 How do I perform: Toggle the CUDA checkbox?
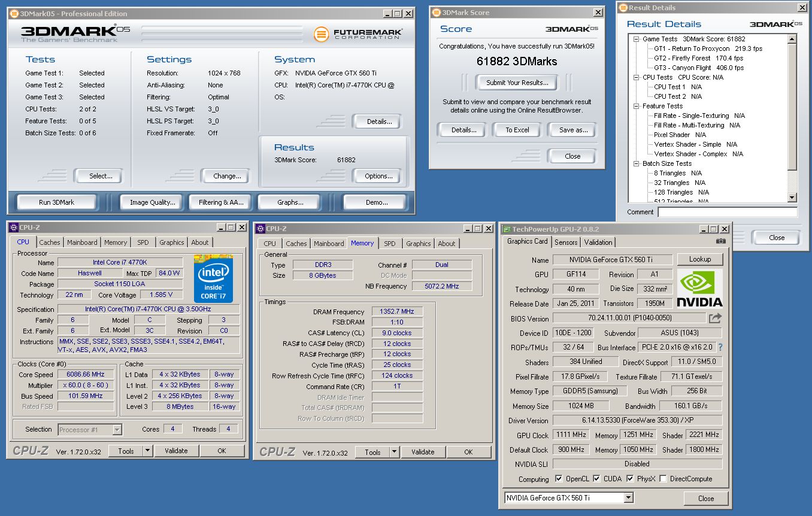[x=597, y=479]
